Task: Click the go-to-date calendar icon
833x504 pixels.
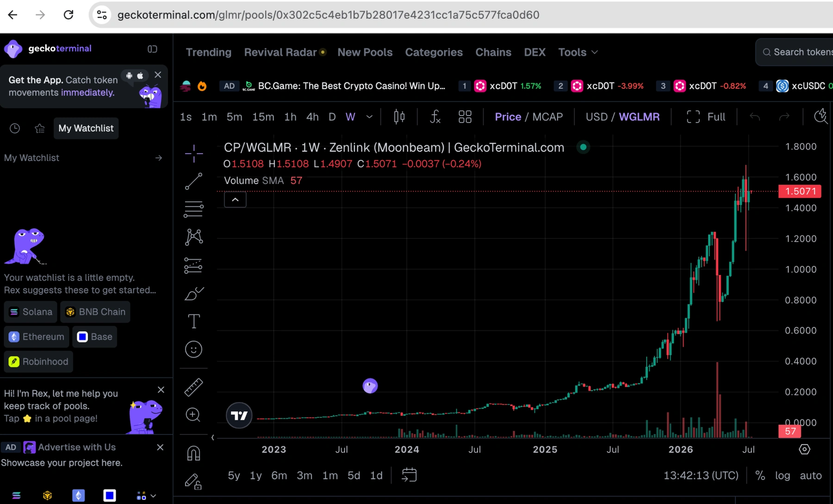Action: tap(409, 475)
